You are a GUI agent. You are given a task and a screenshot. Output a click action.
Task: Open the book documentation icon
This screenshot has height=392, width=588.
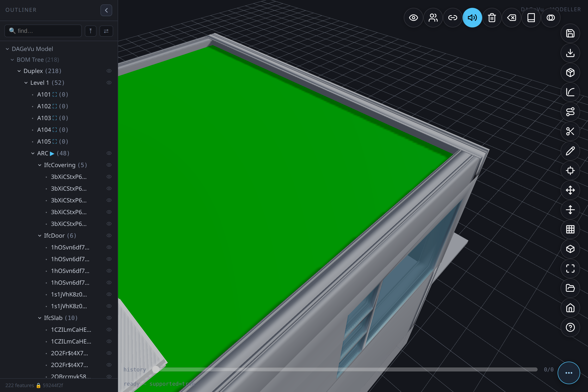(531, 18)
